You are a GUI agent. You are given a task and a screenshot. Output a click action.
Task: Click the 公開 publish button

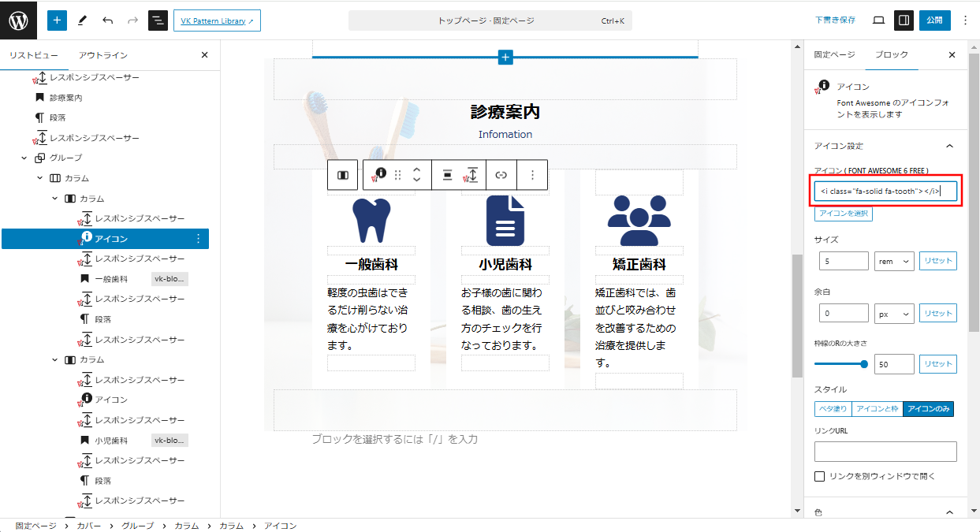[934, 20]
